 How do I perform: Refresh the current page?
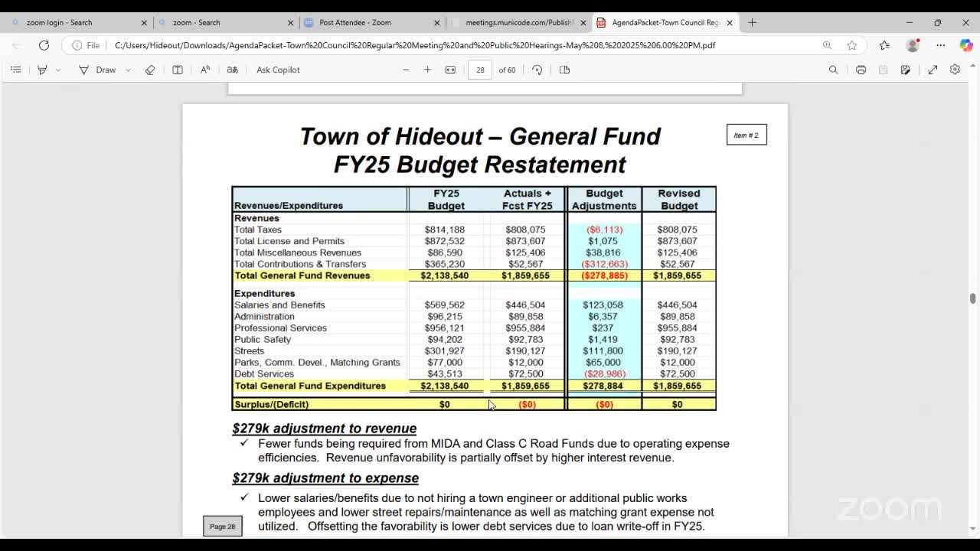click(x=44, y=45)
